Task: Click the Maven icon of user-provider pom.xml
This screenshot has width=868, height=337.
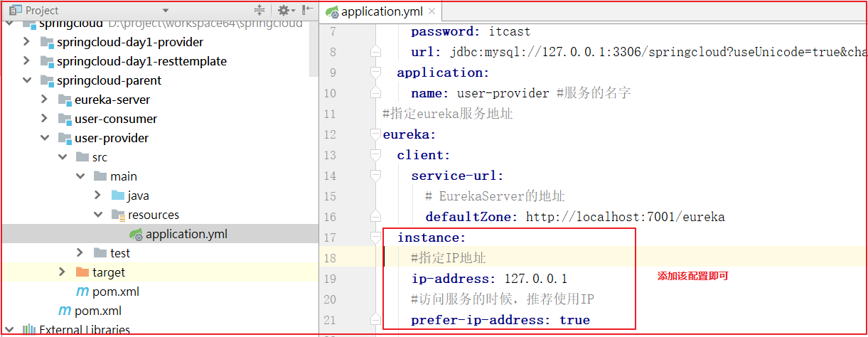Action: [x=82, y=291]
